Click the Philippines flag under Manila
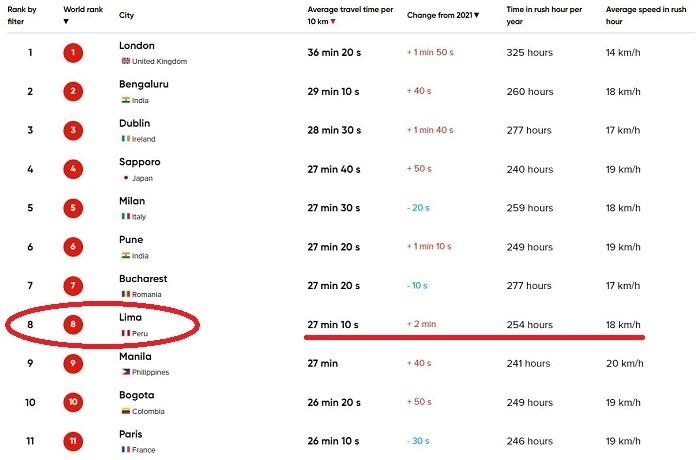Viewport: 700px width, 460px height. point(124,372)
